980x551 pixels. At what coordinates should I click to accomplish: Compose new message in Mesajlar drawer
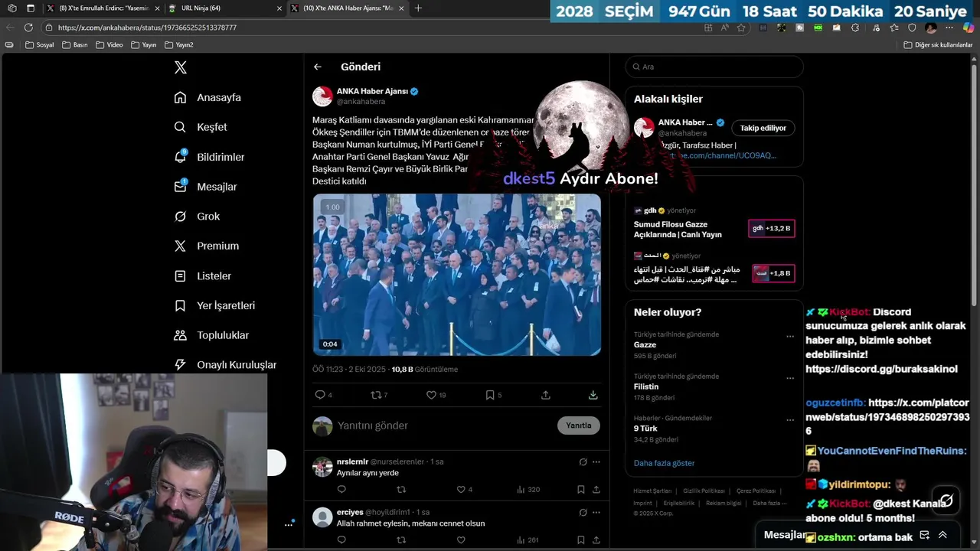tap(924, 535)
